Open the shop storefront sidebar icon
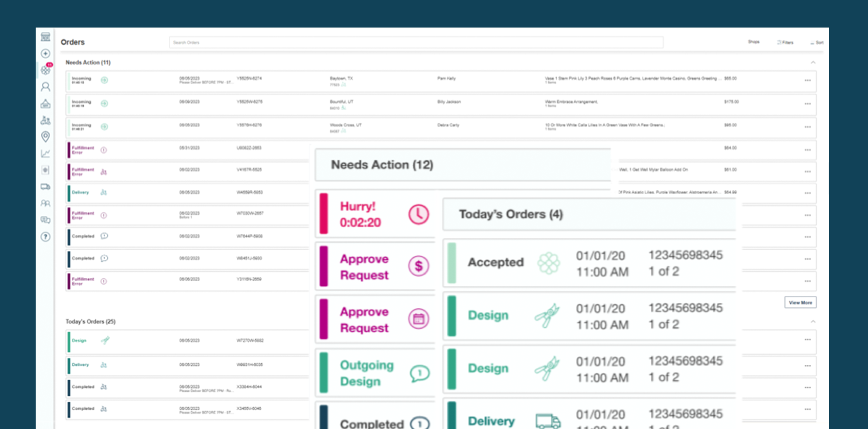 tap(45, 37)
